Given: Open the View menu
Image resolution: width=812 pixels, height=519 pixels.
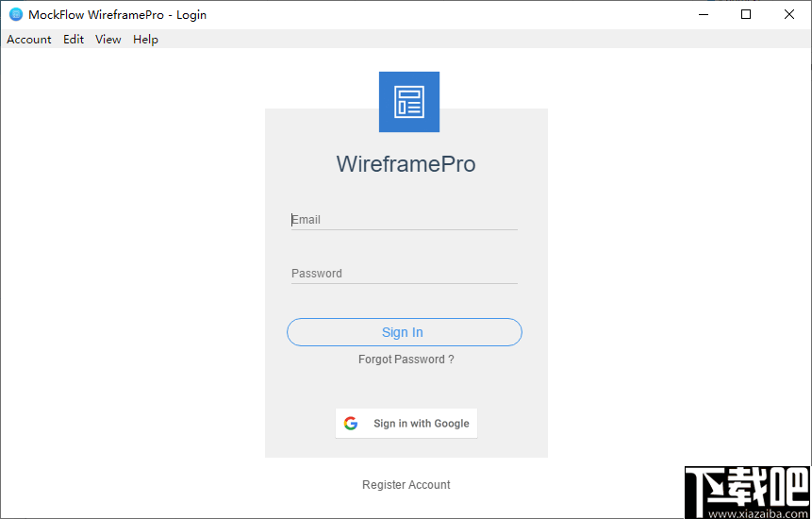Looking at the screenshot, I should [108, 40].
